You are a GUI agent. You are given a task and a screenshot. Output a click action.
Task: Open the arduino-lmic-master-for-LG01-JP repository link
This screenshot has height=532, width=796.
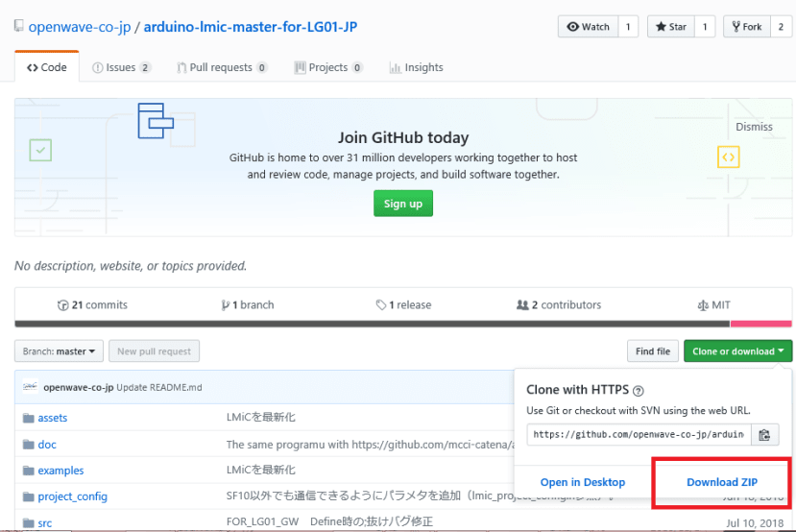pos(251,27)
